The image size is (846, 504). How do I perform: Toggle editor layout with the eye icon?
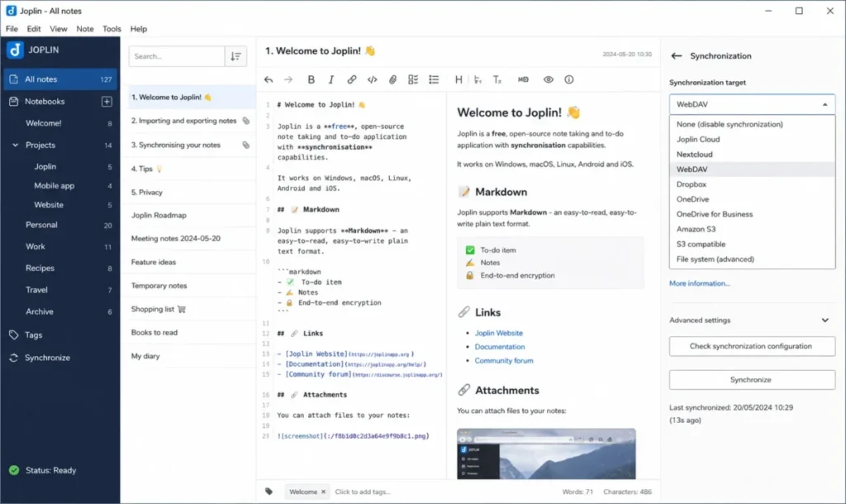pyautogui.click(x=549, y=79)
